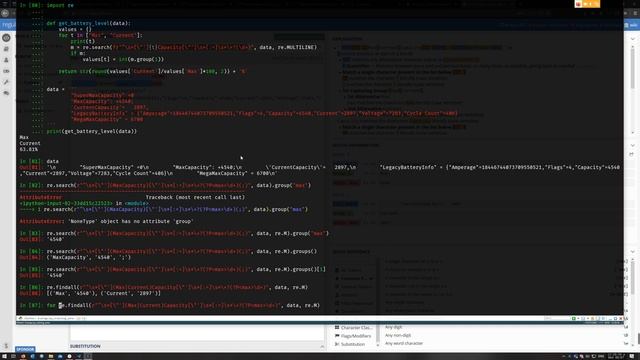Open the Task View icon on taskbar
640x360 pixels.
tap(13, 356)
